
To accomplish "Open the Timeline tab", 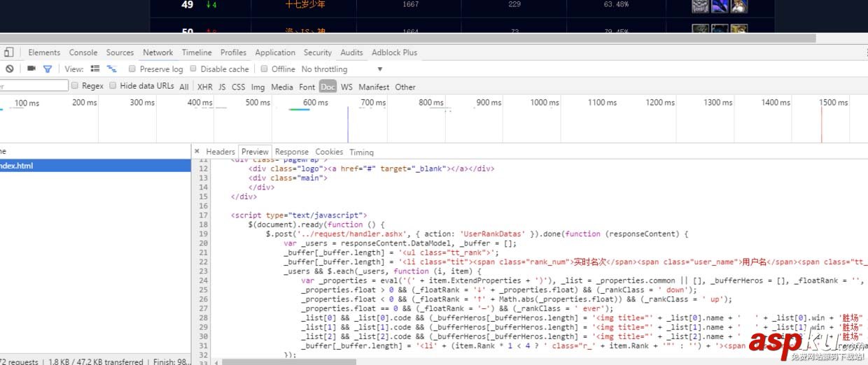I will 197,52.
